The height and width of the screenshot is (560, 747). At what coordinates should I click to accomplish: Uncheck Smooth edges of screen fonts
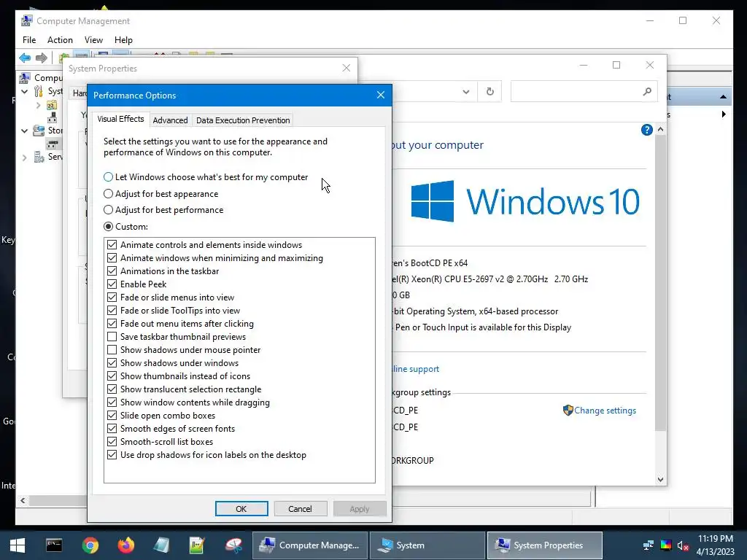click(x=112, y=429)
